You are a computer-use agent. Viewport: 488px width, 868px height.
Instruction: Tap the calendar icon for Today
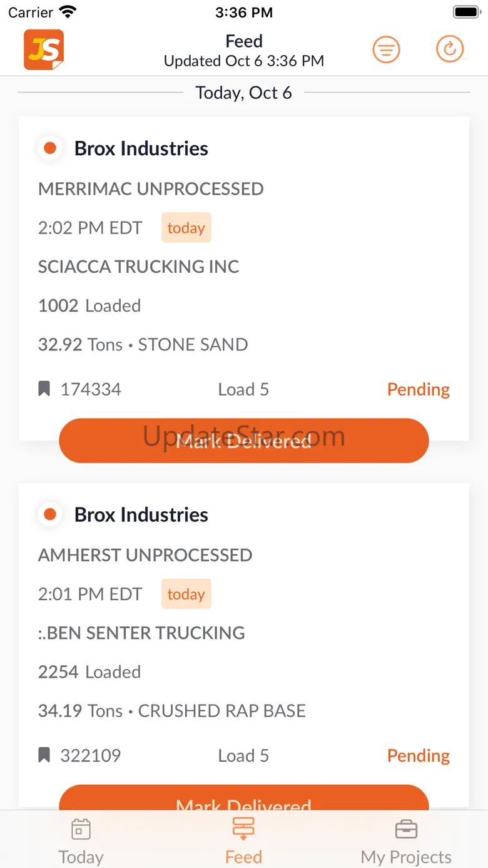pos(81,829)
